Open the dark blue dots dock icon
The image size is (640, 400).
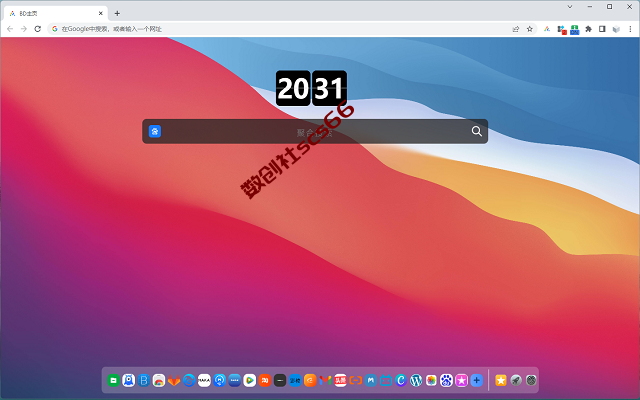234,380
